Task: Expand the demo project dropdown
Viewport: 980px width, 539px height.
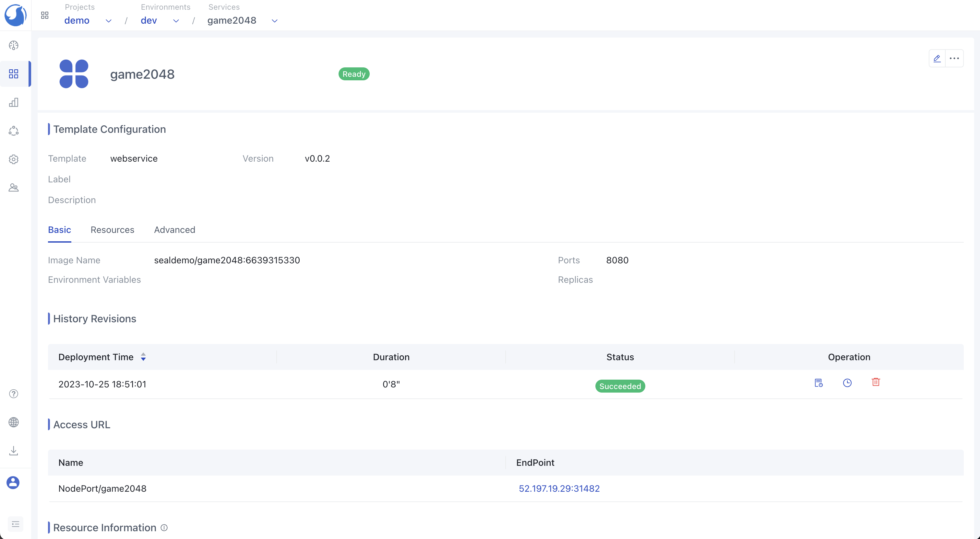Action: click(108, 21)
